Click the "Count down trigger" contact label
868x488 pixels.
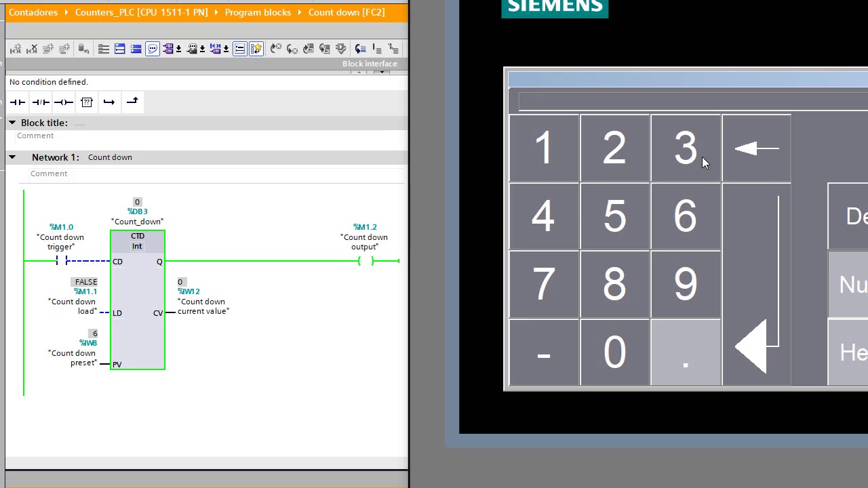tap(61, 242)
